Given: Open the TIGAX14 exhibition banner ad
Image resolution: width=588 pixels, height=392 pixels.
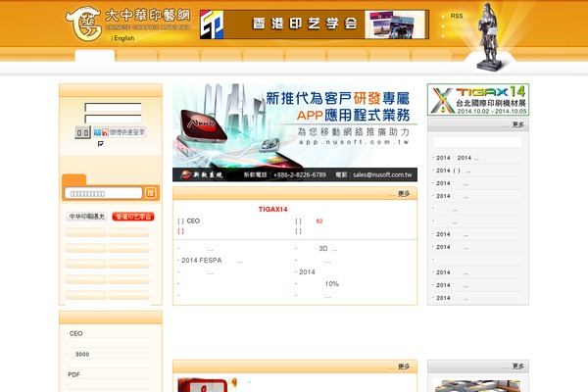Looking at the screenshot, I should tap(478, 99).
